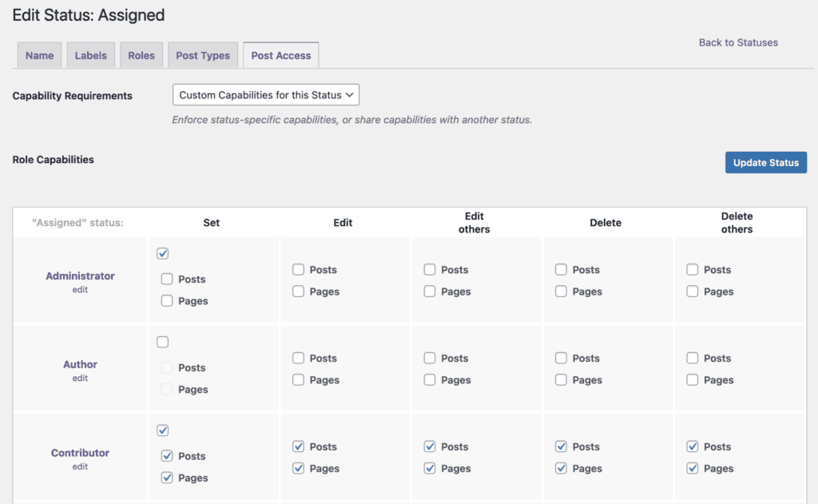818x504 pixels.
Task: Uncheck Administrator's main Set checkbox
Action: 162,253
